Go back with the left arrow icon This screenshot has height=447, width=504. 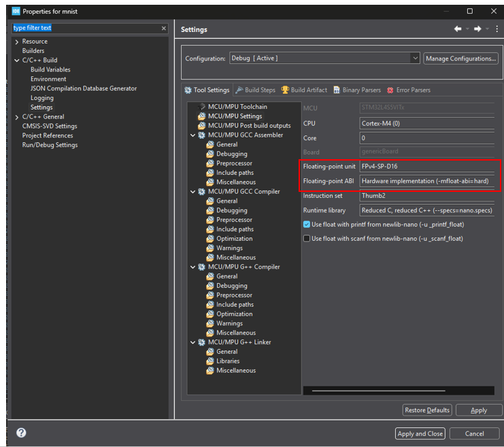[x=458, y=29]
